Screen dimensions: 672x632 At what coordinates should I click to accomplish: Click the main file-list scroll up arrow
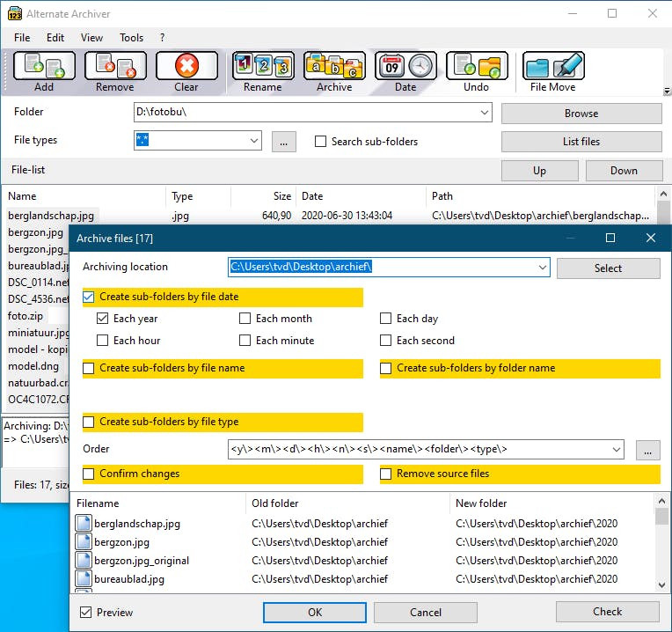663,194
